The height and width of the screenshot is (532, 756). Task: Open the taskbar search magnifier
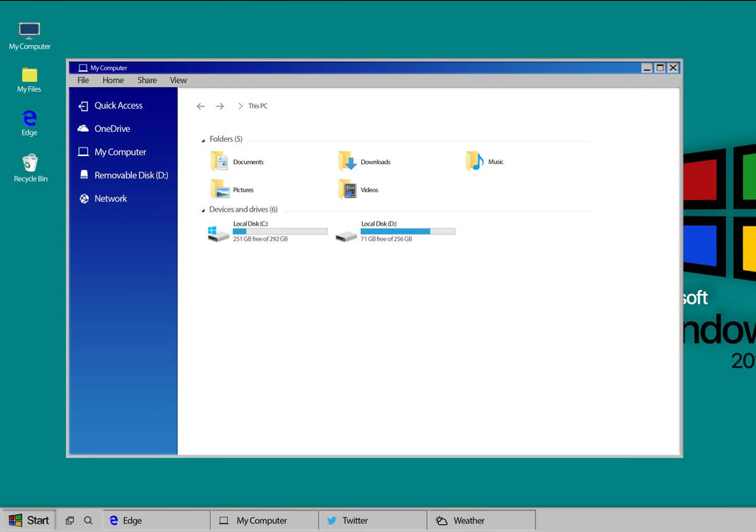coord(88,521)
